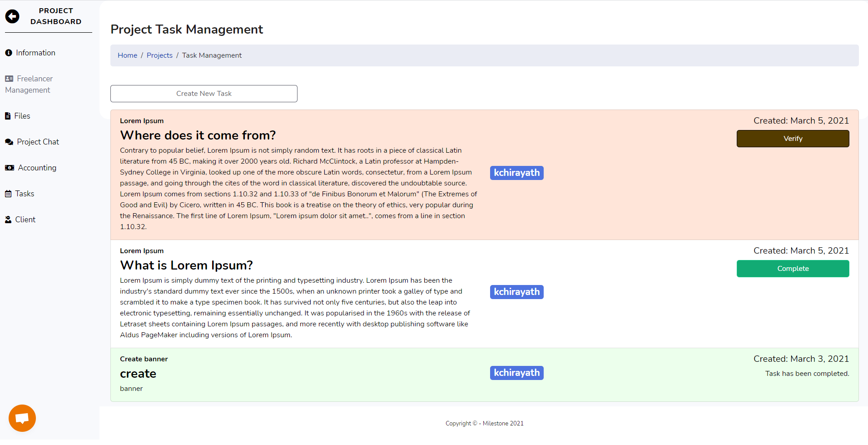Click the Client user icon

[x=8, y=220]
